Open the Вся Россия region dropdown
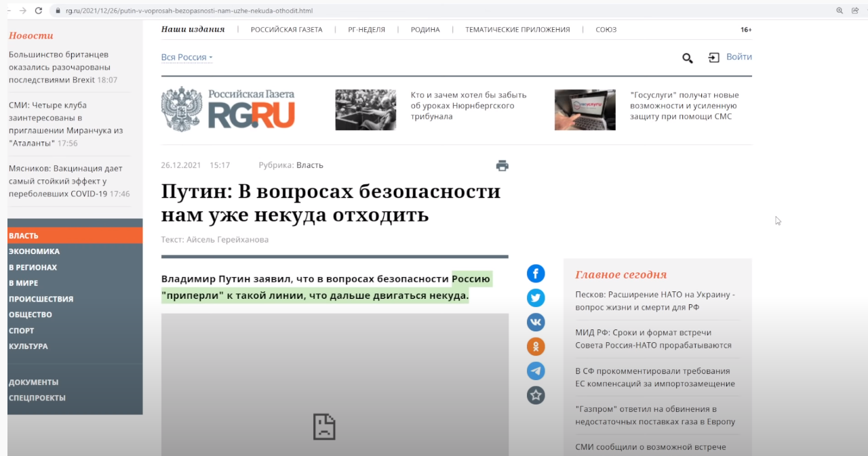The width and height of the screenshot is (868, 456). click(186, 58)
